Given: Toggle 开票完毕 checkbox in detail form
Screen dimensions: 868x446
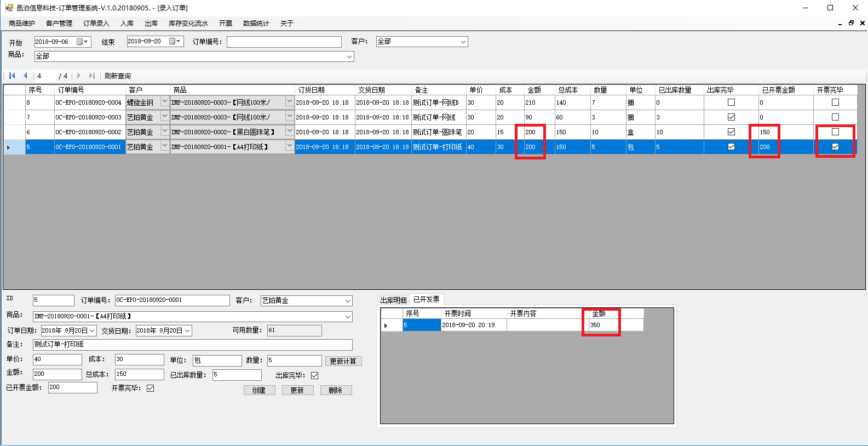Looking at the screenshot, I should click(x=151, y=388).
